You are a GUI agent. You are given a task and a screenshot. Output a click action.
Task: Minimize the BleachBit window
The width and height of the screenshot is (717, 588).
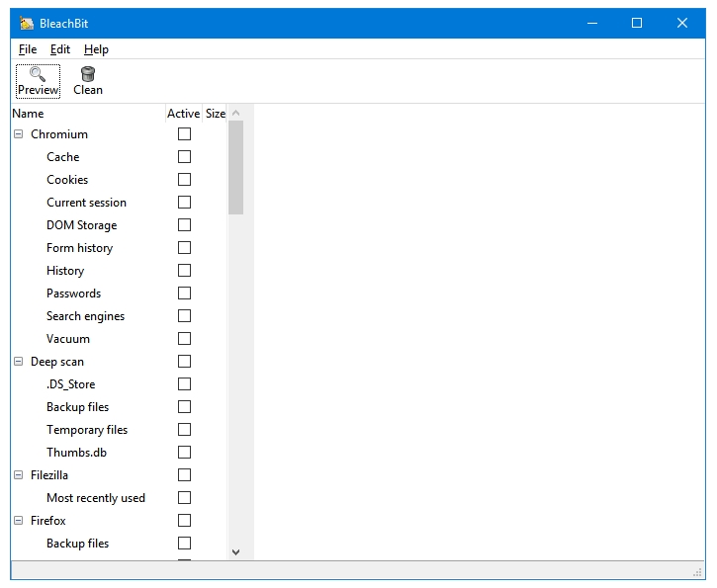pos(592,23)
